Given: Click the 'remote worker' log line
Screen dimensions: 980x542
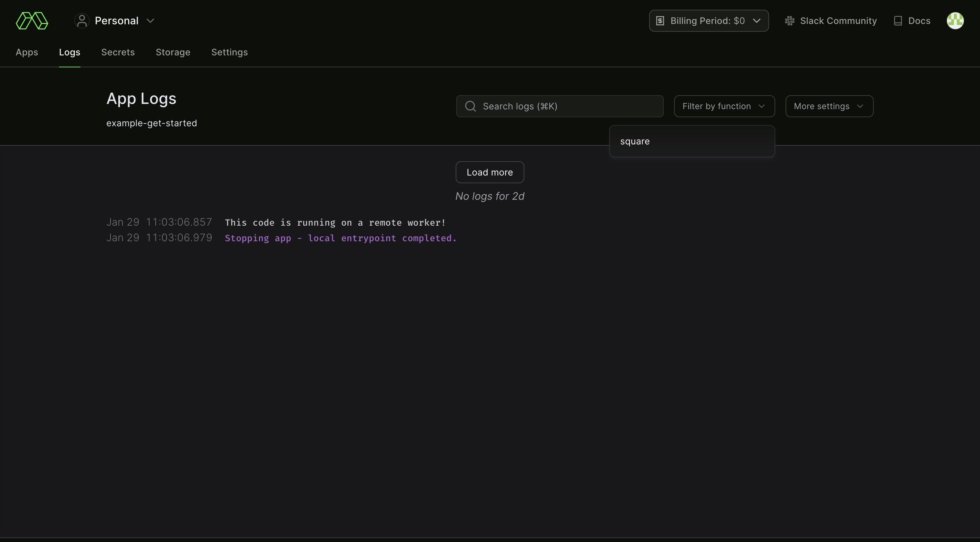Looking at the screenshot, I should (335, 222).
